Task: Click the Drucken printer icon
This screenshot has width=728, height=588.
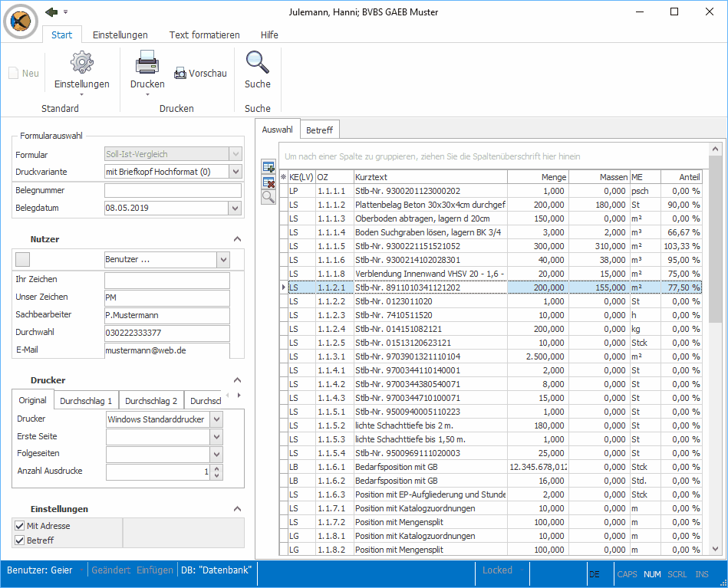Action: (147, 62)
